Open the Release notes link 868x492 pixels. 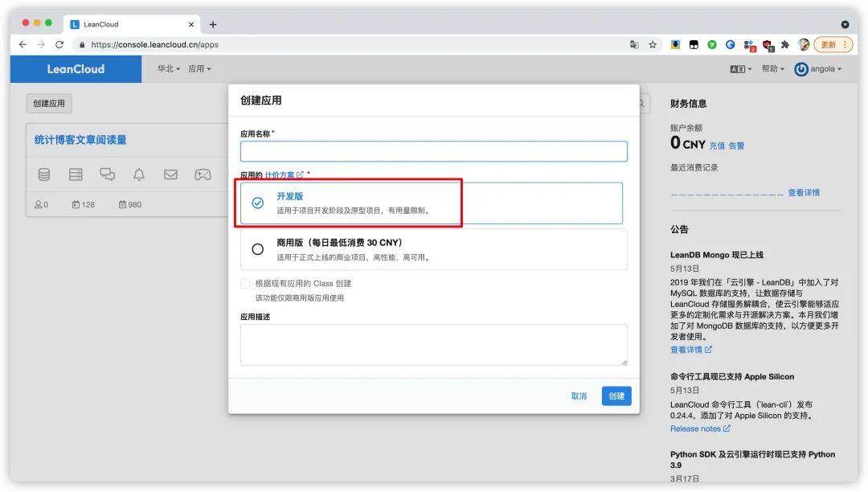click(700, 429)
